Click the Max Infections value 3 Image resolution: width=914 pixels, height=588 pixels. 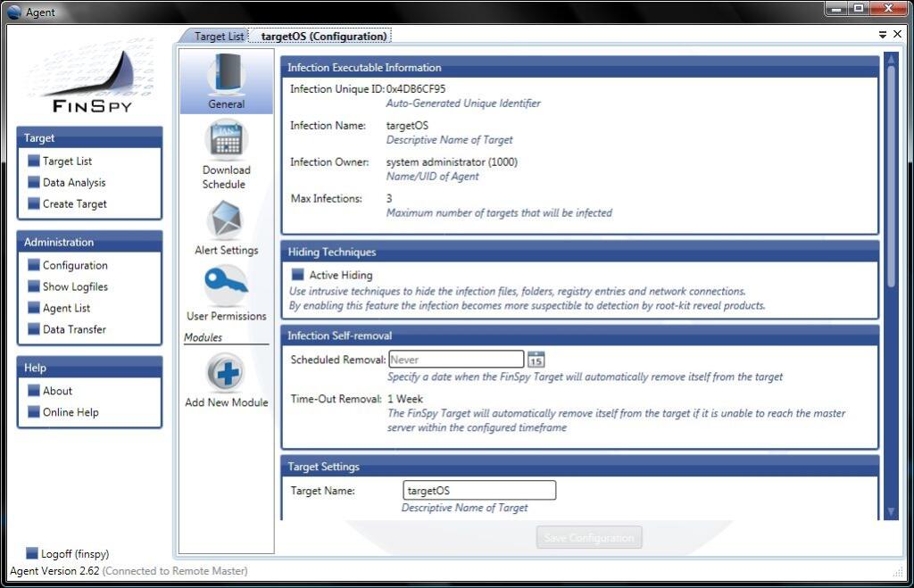pyautogui.click(x=389, y=199)
